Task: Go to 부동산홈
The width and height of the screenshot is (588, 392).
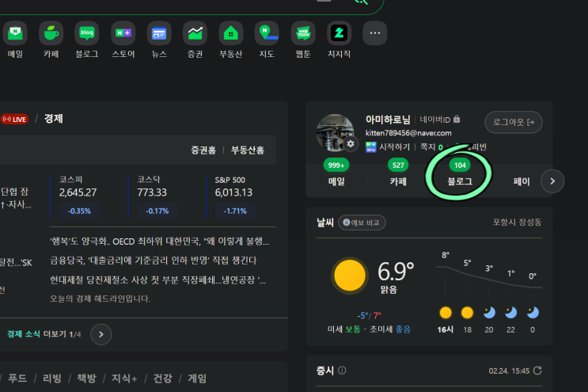Action: [x=248, y=150]
